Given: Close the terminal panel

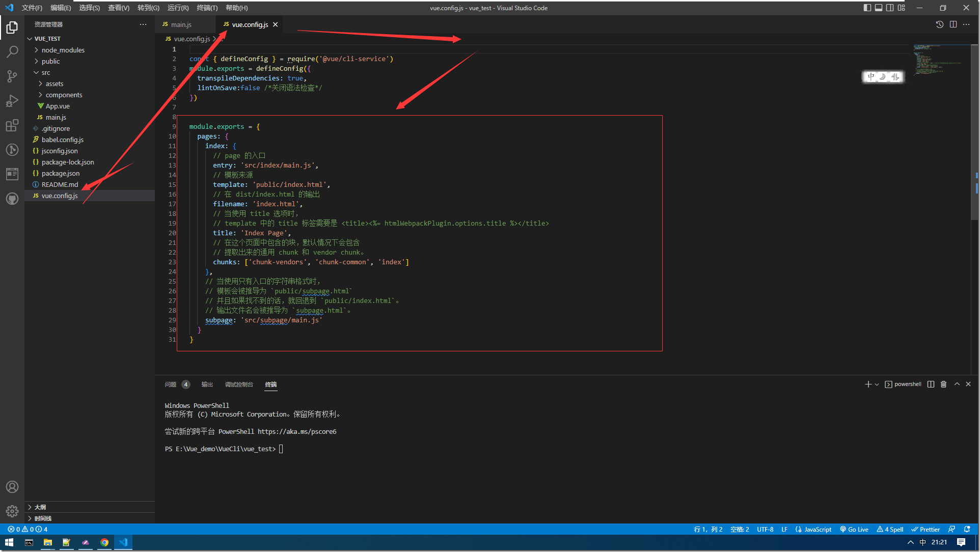Looking at the screenshot, I should tap(968, 384).
